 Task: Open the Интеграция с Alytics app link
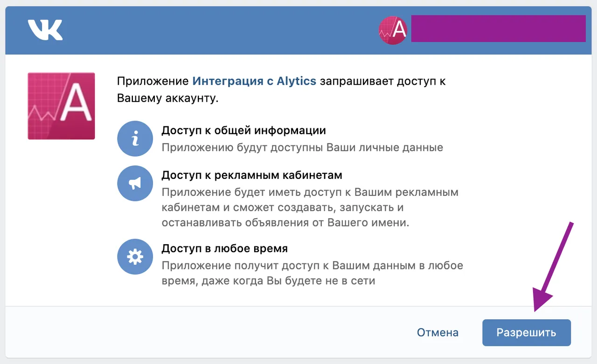tap(254, 81)
